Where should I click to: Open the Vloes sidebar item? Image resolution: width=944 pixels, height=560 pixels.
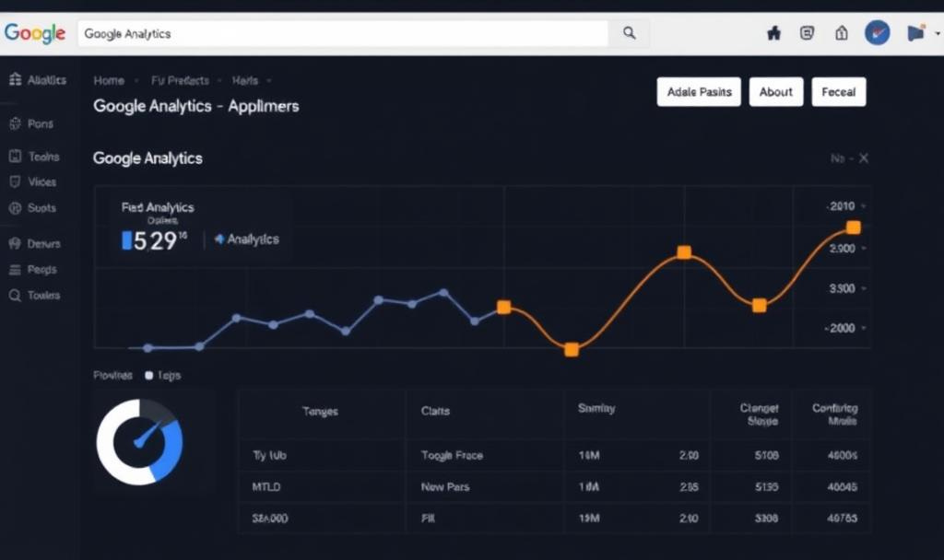click(42, 181)
